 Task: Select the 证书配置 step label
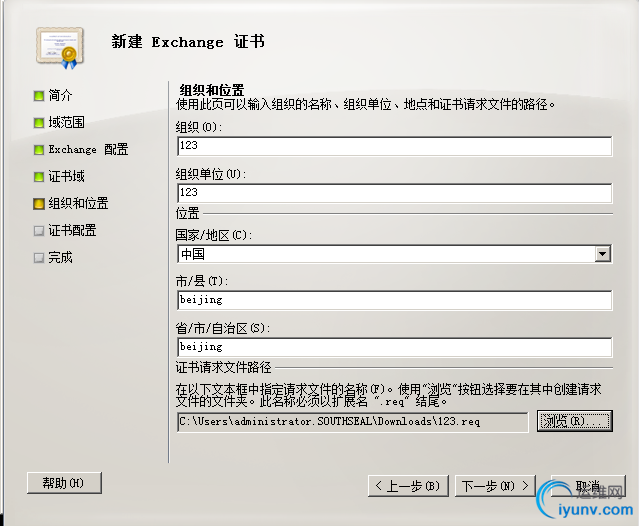pyautogui.click(x=72, y=230)
